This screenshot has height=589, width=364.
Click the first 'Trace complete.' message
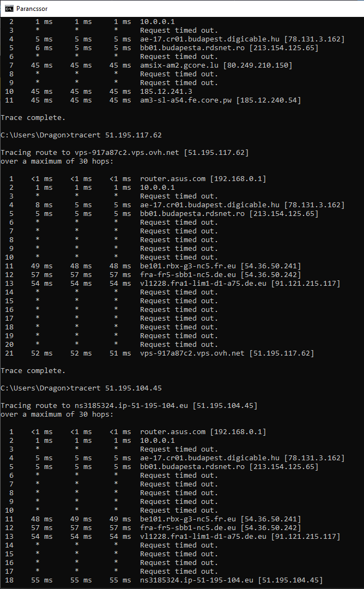(33, 118)
